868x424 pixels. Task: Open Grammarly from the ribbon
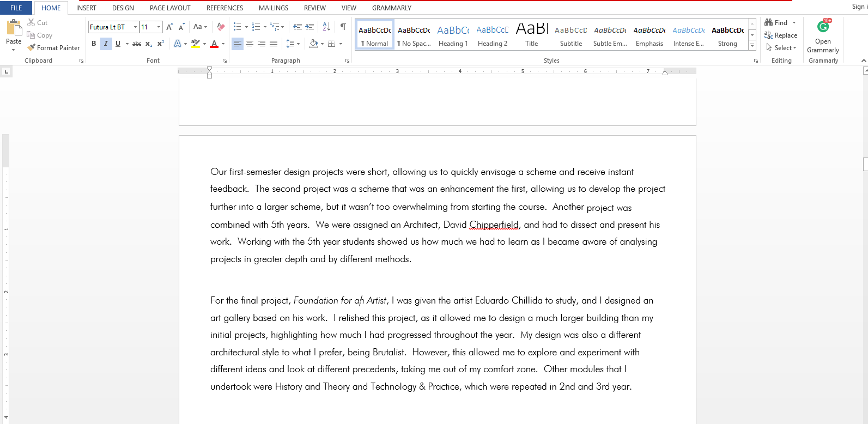[823, 35]
